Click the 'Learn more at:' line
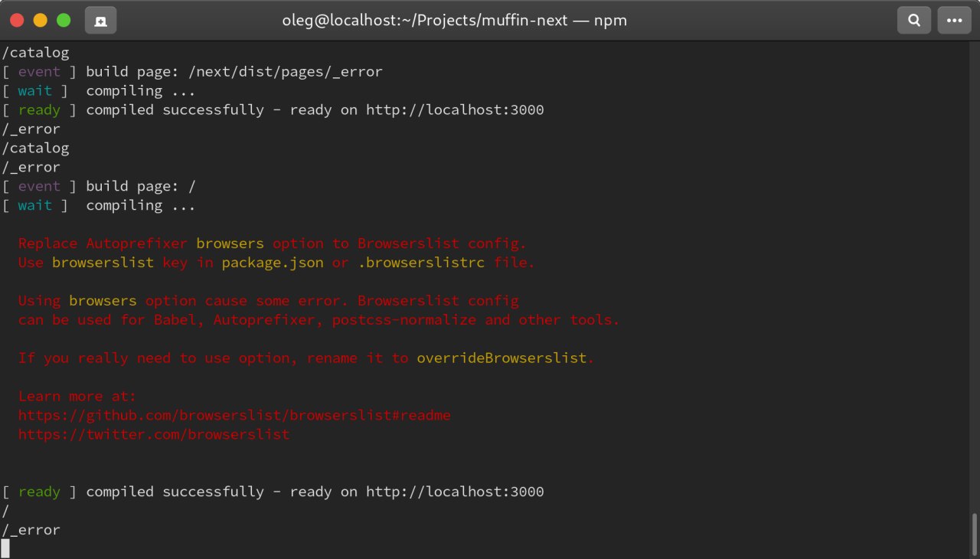Viewport: 980px width, 559px height. click(77, 396)
